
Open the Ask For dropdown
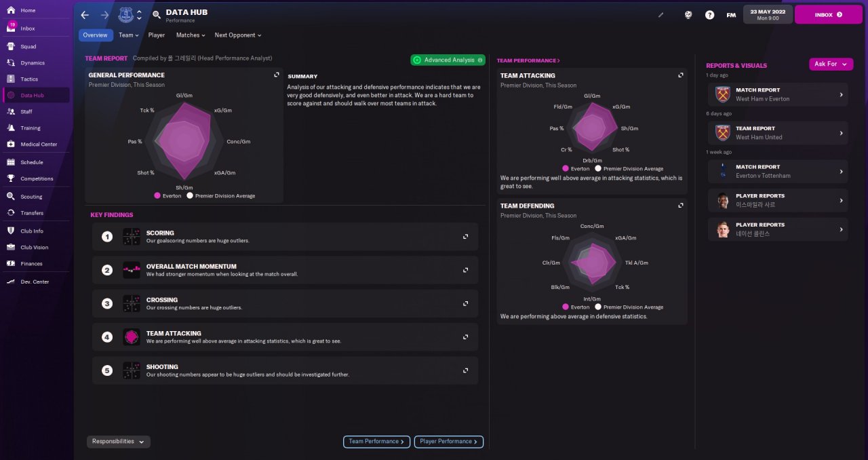[831, 64]
